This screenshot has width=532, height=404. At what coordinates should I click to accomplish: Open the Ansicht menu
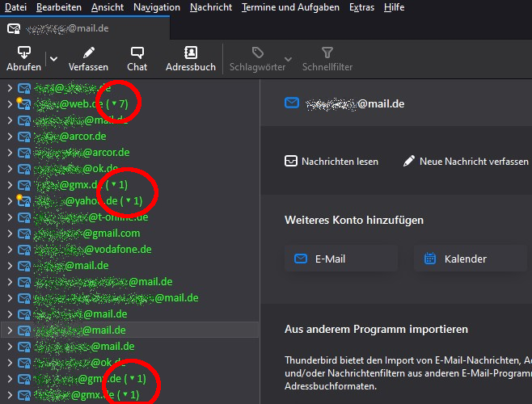pos(108,7)
